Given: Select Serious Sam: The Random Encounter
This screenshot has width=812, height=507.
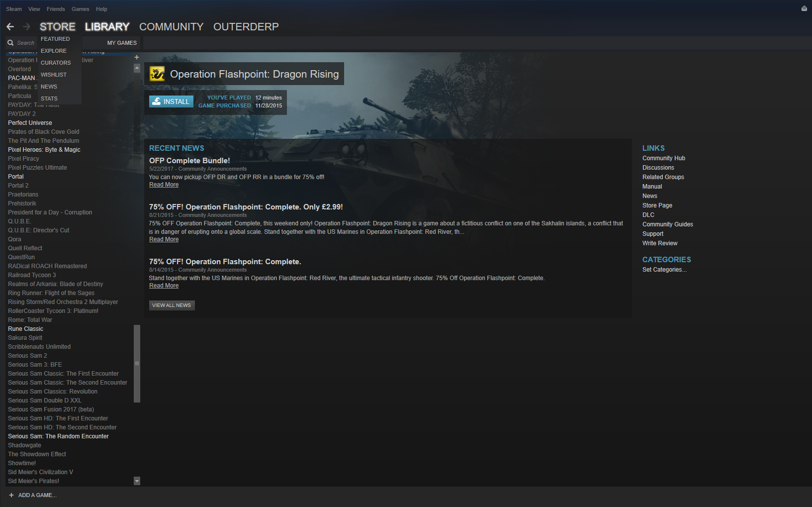Looking at the screenshot, I should pyautogui.click(x=58, y=436).
